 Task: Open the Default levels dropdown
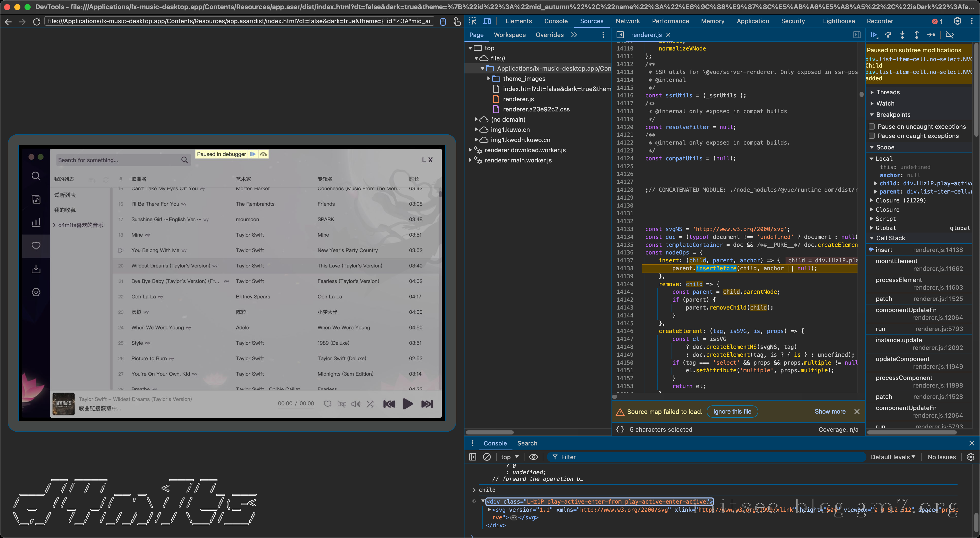(x=892, y=457)
